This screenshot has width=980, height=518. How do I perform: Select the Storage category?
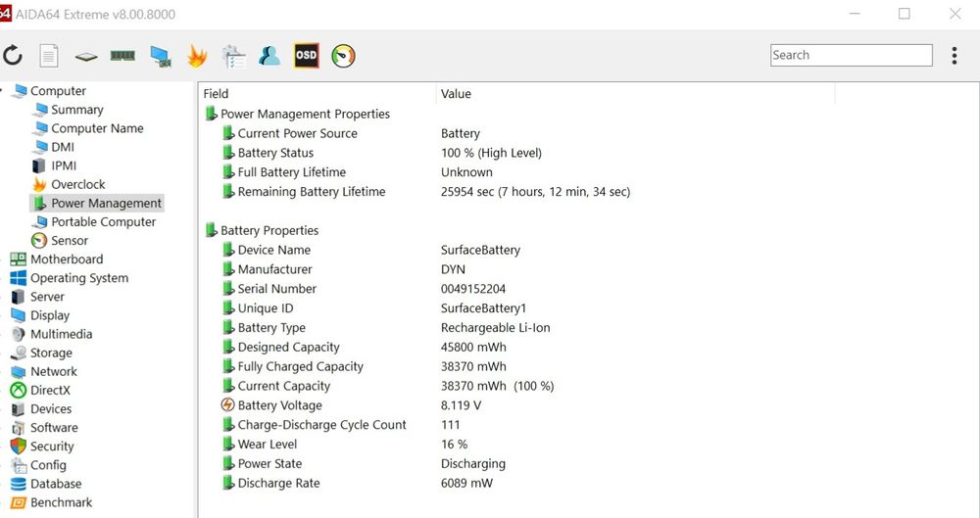point(51,353)
